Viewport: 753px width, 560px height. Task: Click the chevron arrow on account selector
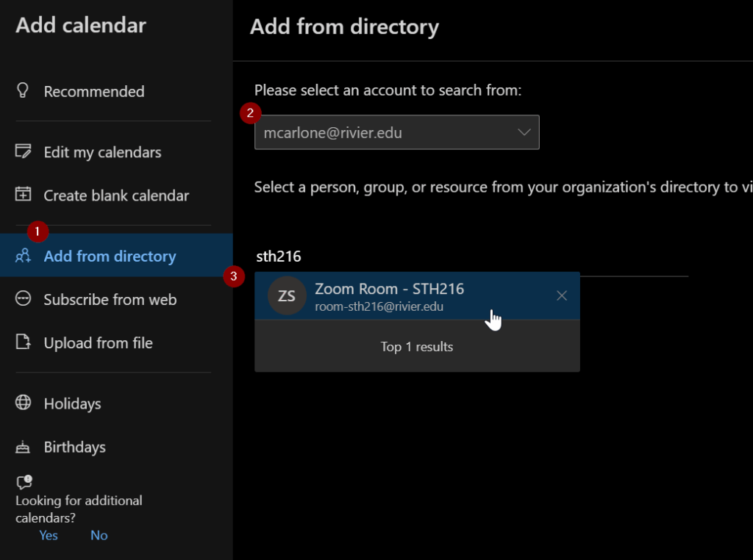coord(524,132)
